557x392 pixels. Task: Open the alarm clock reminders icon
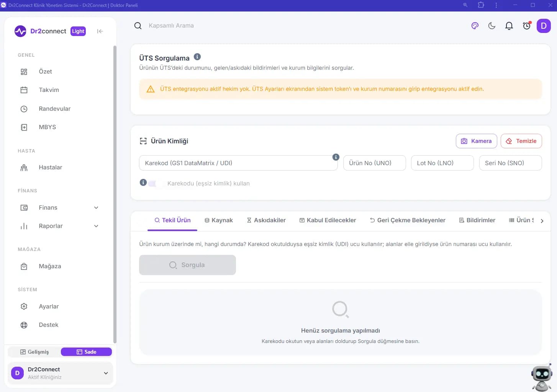click(x=527, y=26)
